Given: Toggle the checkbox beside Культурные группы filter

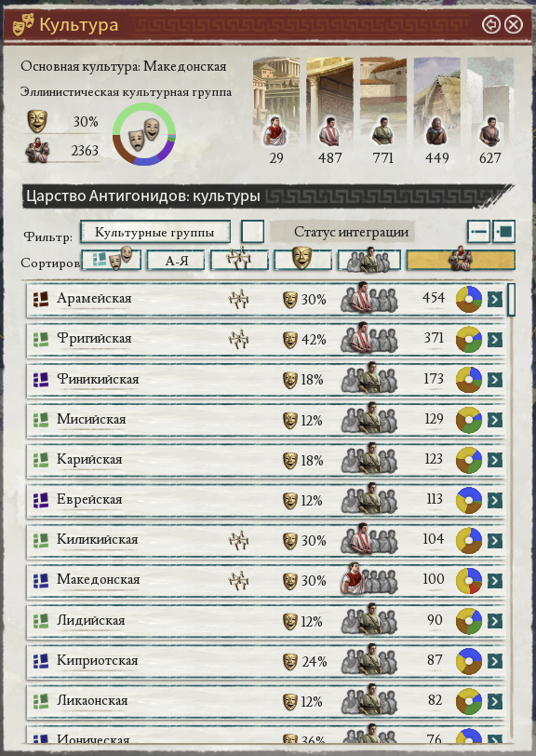Looking at the screenshot, I should tap(252, 232).
